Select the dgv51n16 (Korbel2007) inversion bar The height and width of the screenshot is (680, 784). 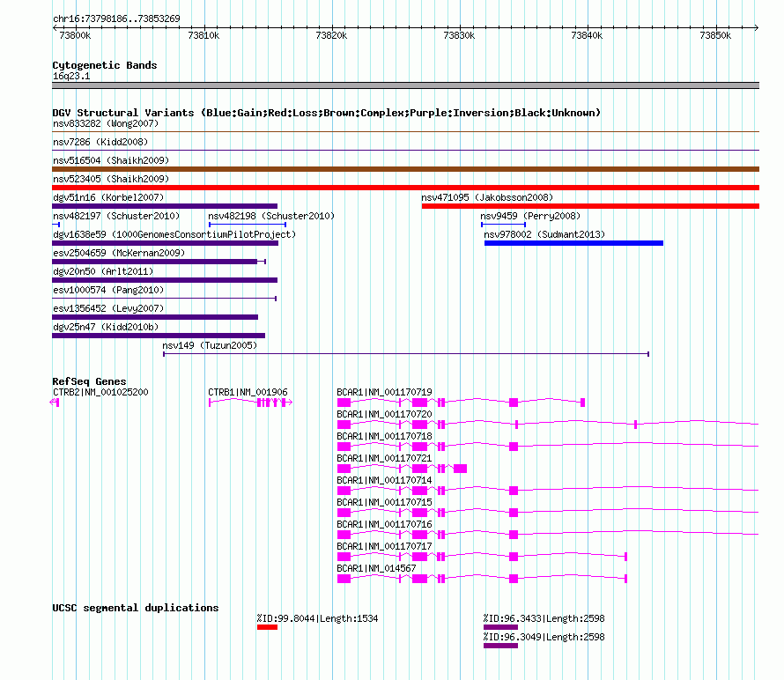pos(165,206)
